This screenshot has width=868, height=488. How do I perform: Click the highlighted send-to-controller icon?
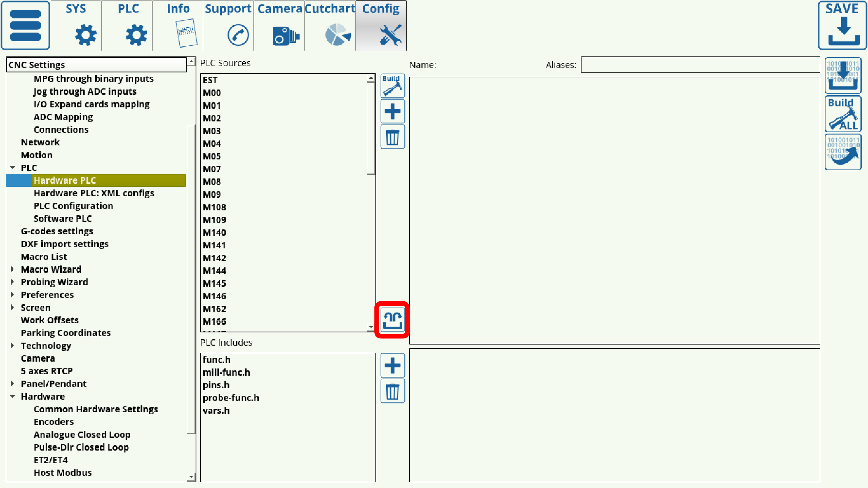point(392,321)
